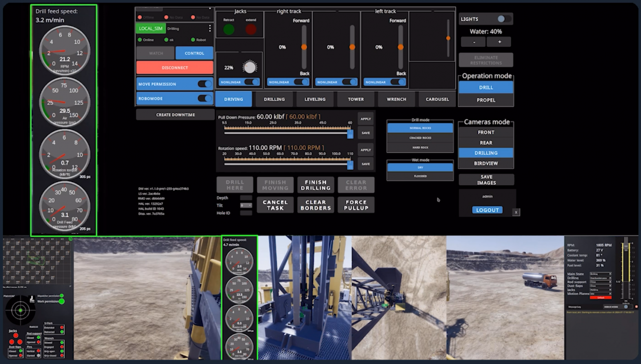
Task: Click the Rotation speed slider handle
Action: pos(350,165)
